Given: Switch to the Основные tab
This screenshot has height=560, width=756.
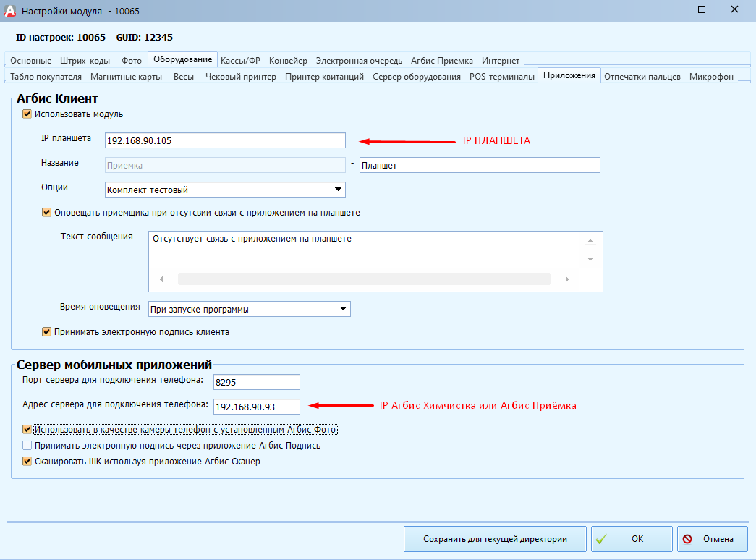Looking at the screenshot, I should click(31, 61).
